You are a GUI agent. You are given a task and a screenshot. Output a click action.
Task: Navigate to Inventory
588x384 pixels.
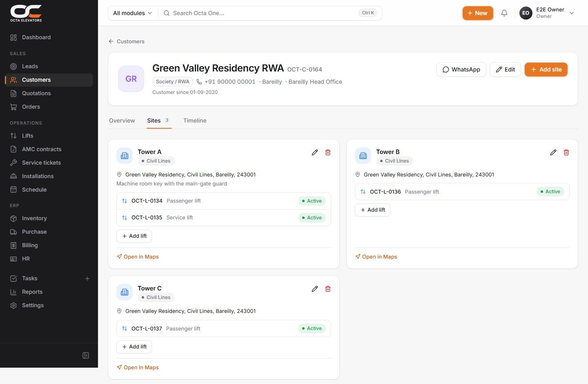(x=49, y=219)
